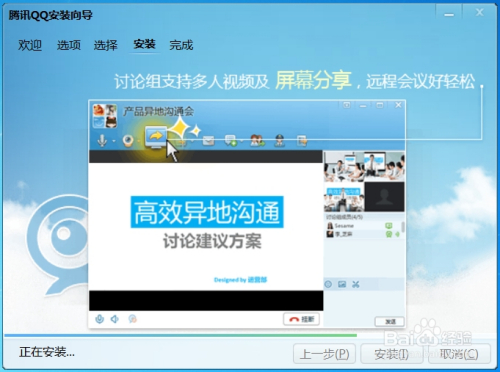Expand the dropdown arrow beside chat bubble icon
The width and height of the screenshot is (500, 372).
click(241, 141)
